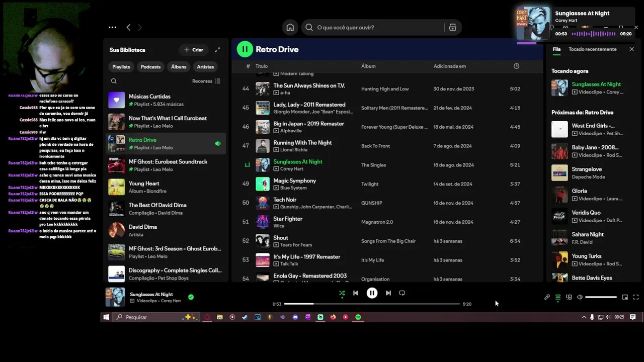Image resolution: width=644 pixels, height=362 pixels.
Task: Open David Dima artist page
Action: click(x=166, y=230)
